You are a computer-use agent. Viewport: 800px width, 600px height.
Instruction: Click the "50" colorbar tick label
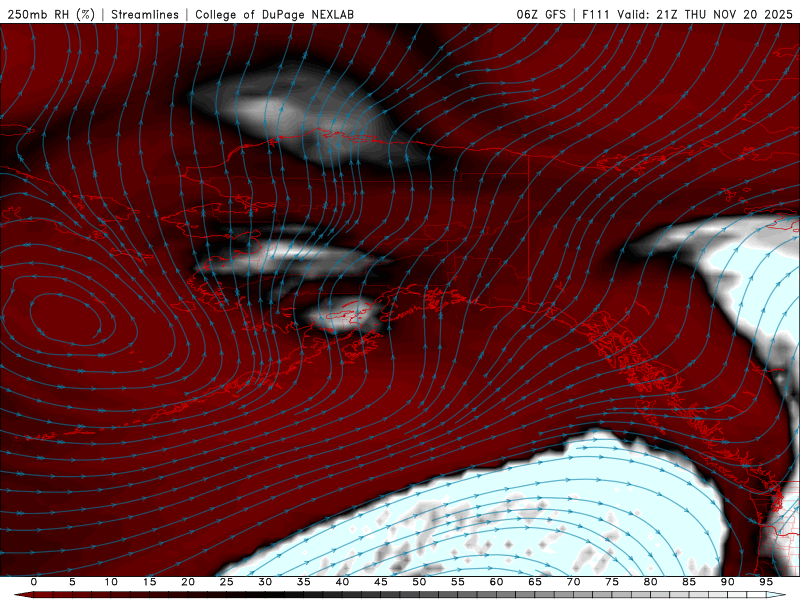419,582
